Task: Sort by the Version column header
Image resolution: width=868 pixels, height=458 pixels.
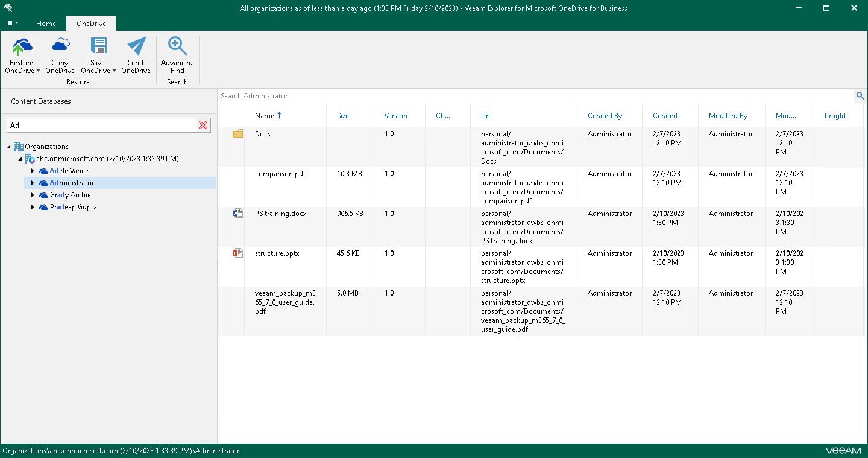Action: 396,116
